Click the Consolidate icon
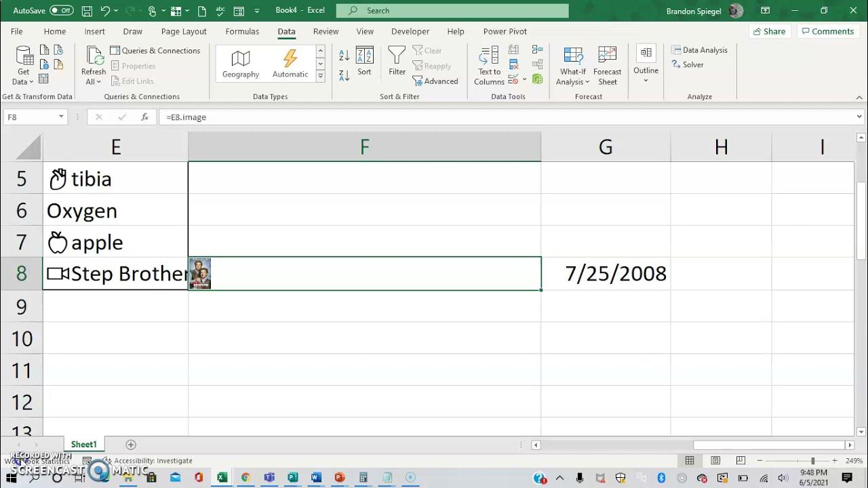Viewport: 868px width, 488px height. pos(537,50)
